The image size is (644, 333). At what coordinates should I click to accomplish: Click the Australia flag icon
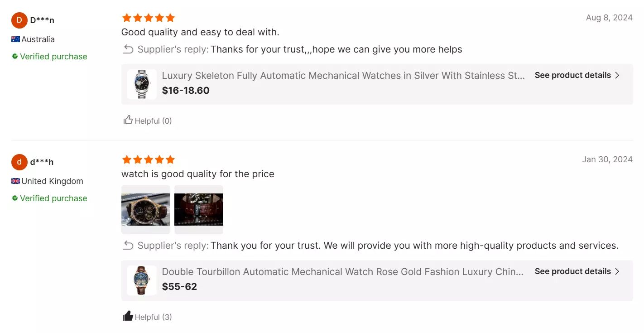15,39
